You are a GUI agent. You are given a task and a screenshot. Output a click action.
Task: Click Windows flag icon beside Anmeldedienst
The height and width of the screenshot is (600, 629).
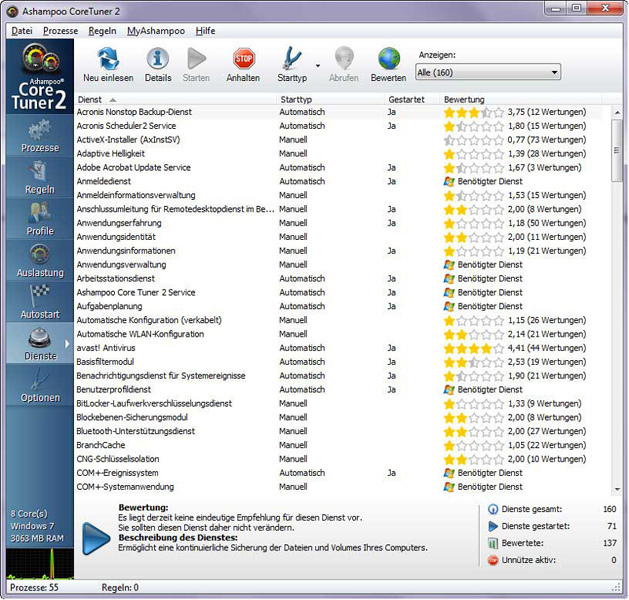point(449,181)
